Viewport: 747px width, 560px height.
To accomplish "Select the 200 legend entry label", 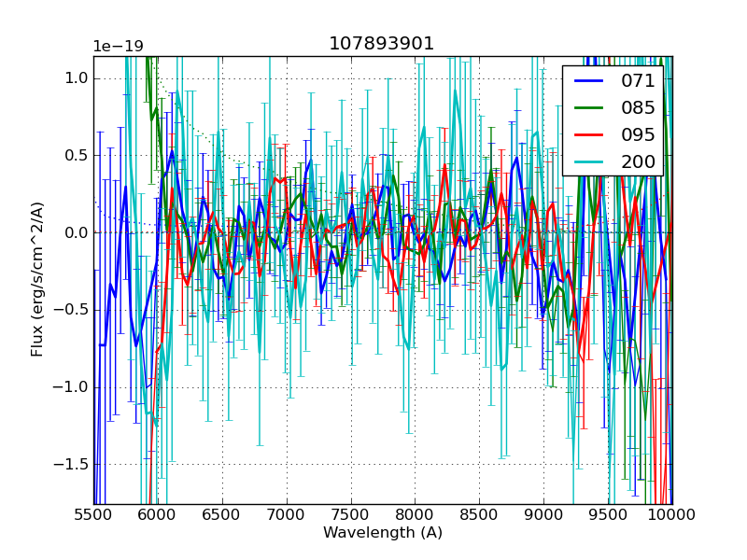I will [639, 162].
